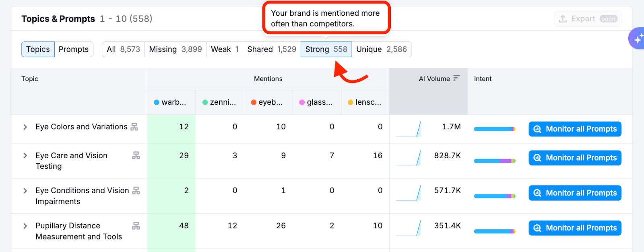Viewport: 644px width, 252px height.
Task: Select the Missing 3,899 filter tab
Action: [175, 50]
